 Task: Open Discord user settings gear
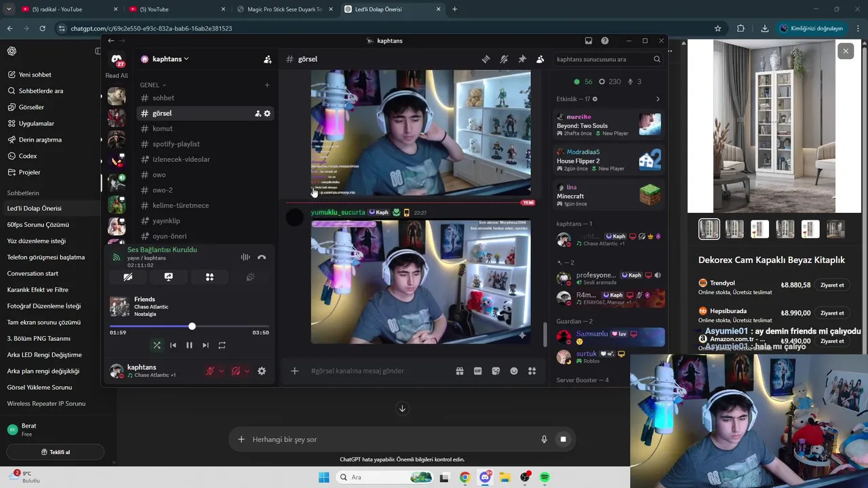coord(262,371)
